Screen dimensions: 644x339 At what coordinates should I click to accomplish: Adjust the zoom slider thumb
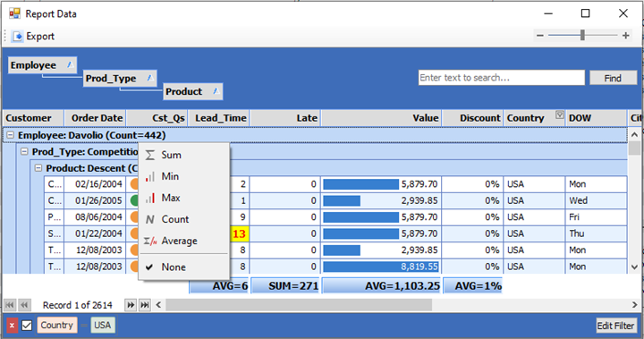[582, 36]
